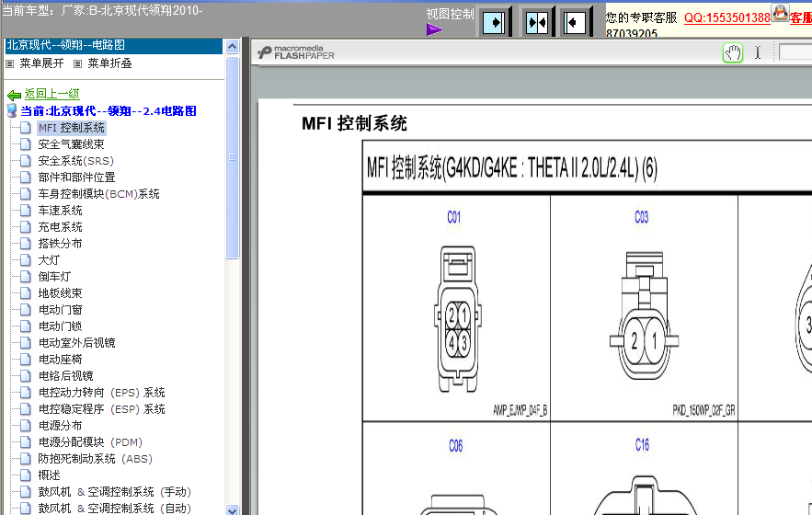Click connector label C06 in the diagram
812x515 pixels.
point(456,446)
